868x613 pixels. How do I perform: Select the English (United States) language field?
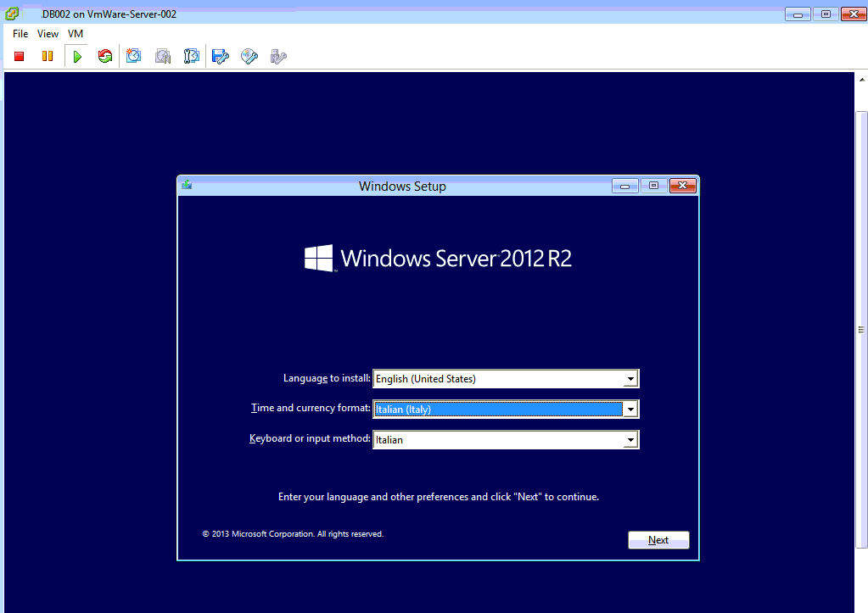pos(506,379)
